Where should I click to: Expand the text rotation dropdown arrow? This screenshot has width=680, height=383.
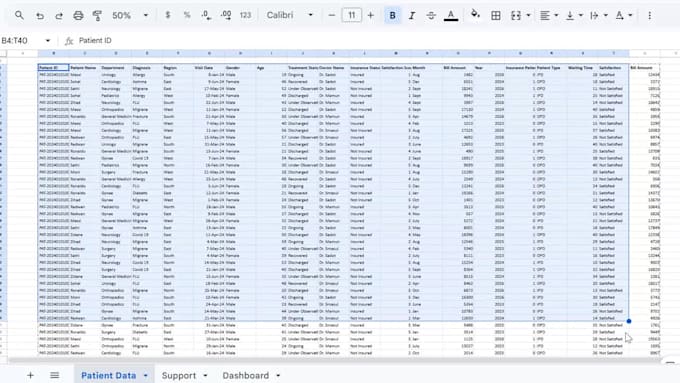coord(631,16)
